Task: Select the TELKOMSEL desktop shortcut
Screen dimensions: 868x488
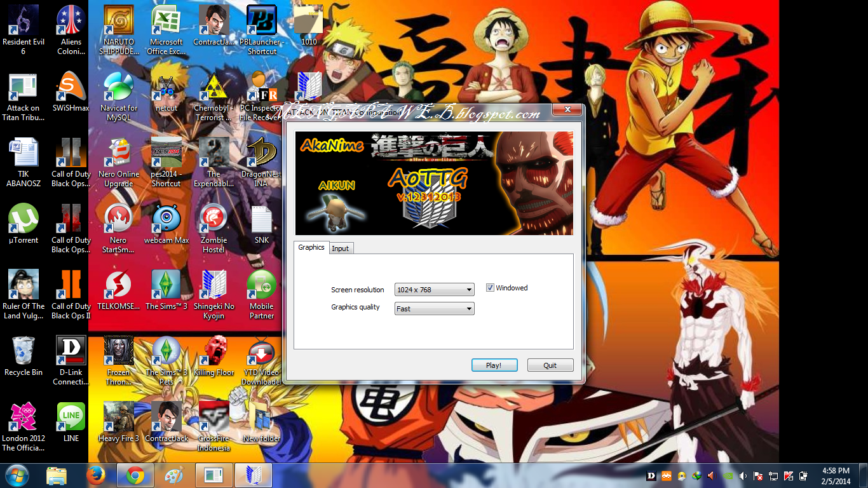Action: tap(119, 290)
